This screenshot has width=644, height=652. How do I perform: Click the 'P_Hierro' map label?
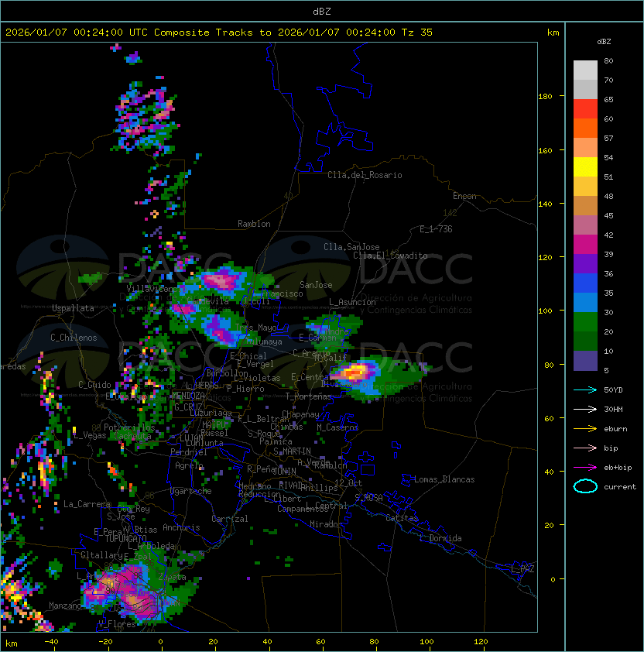coord(245,389)
